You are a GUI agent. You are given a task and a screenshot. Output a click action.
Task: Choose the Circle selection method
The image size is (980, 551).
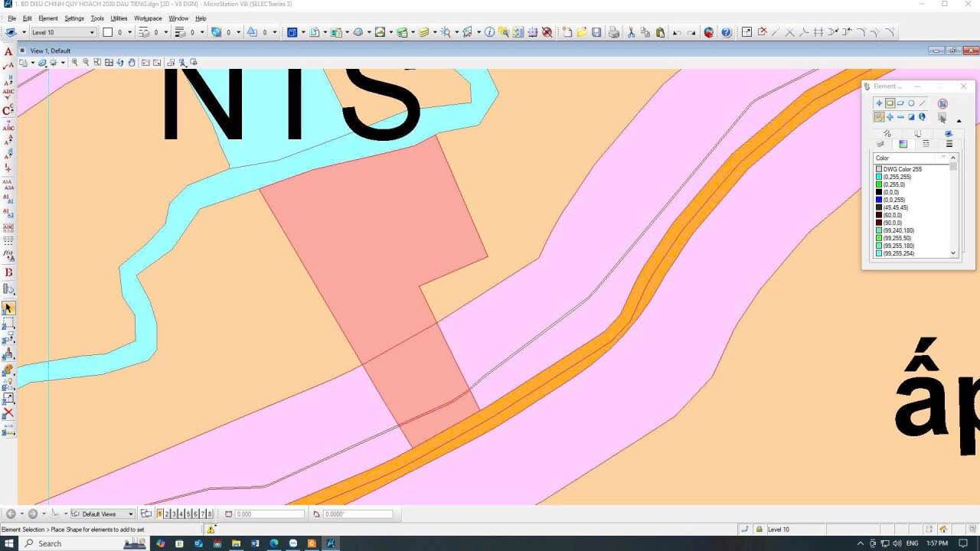click(x=911, y=103)
